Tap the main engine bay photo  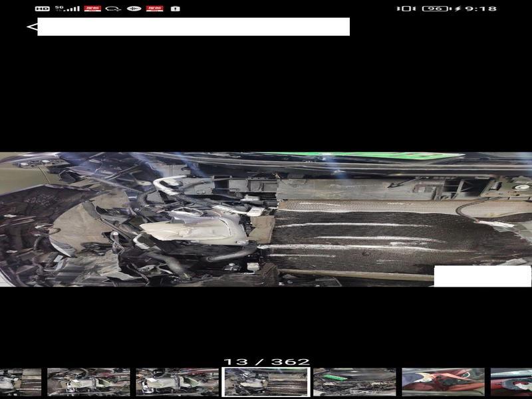[266, 219]
